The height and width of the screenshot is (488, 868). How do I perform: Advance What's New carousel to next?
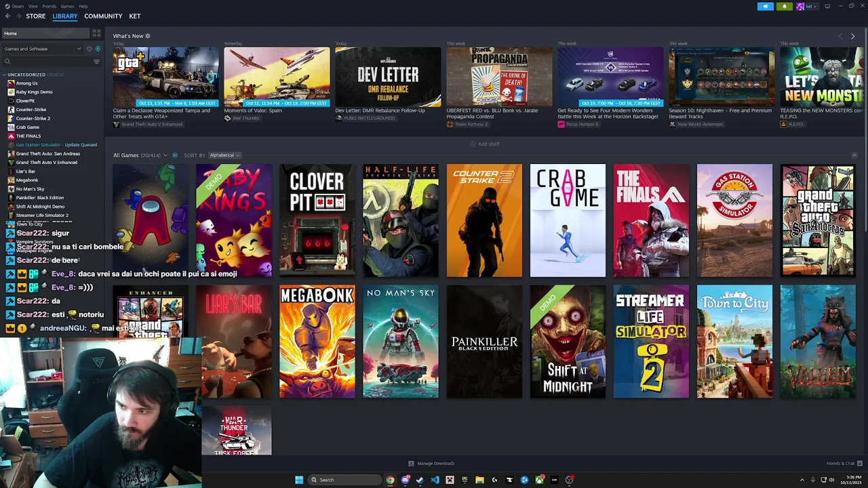point(852,36)
